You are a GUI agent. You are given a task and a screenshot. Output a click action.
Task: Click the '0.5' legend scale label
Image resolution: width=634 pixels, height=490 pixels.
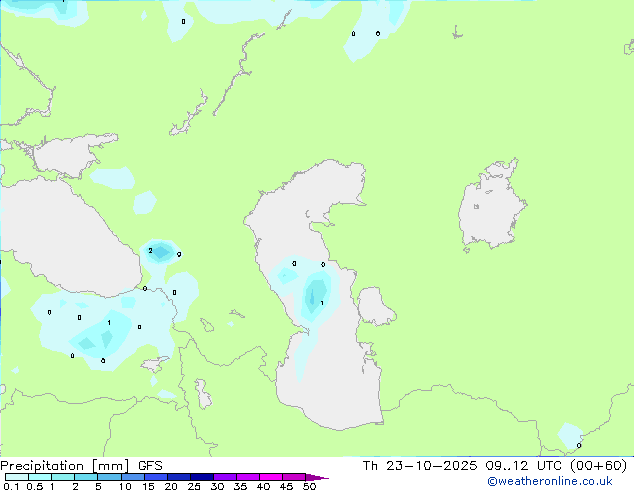35,486
